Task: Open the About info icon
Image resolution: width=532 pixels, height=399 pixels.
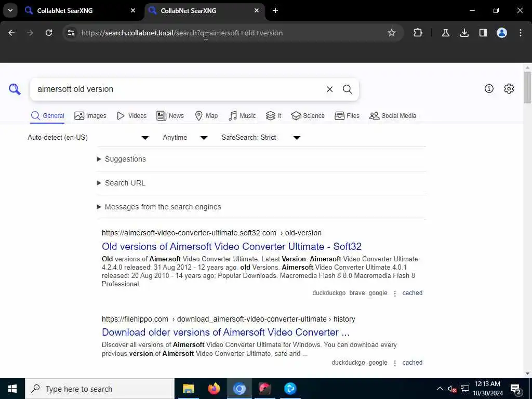Action: click(489, 88)
